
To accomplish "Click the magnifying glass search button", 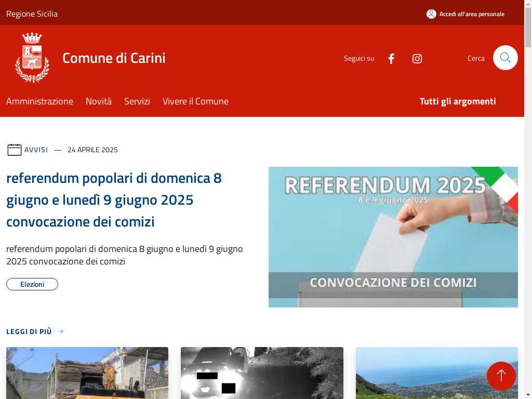I will 505,58.
